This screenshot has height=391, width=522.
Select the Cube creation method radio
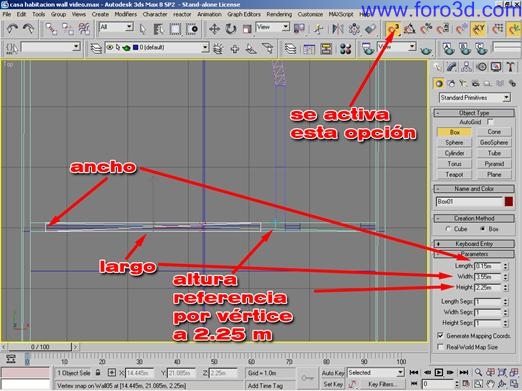(x=448, y=229)
